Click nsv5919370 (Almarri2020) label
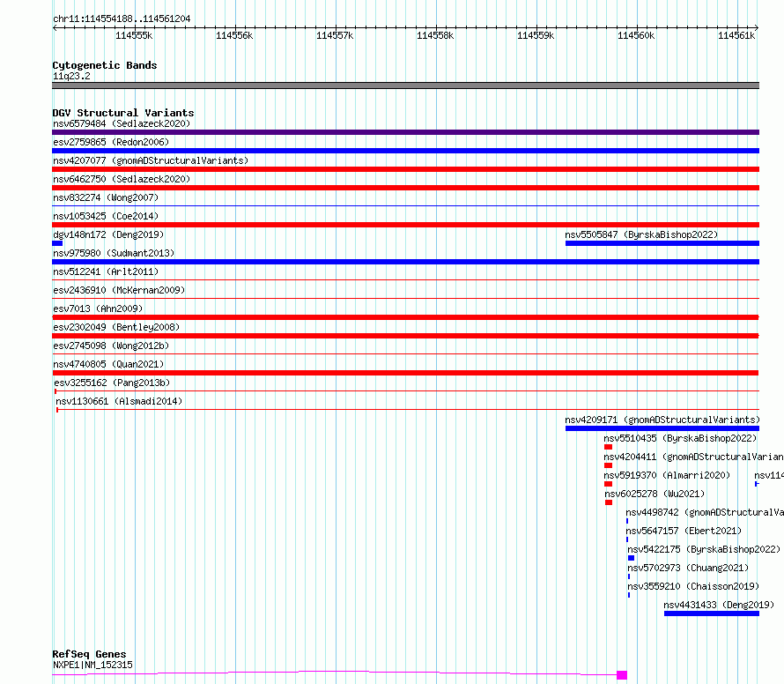The image size is (784, 684). coord(667,475)
